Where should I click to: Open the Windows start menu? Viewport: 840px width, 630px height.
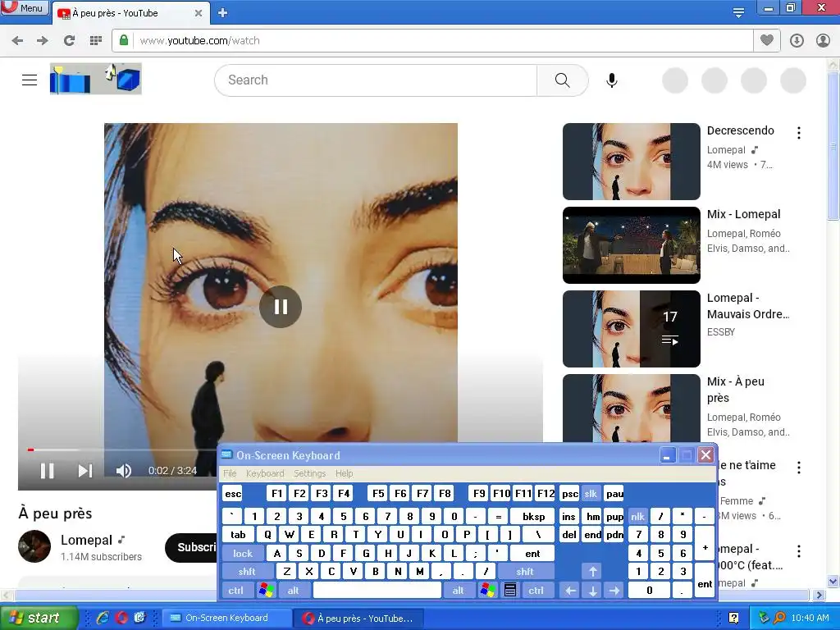pos(39,619)
